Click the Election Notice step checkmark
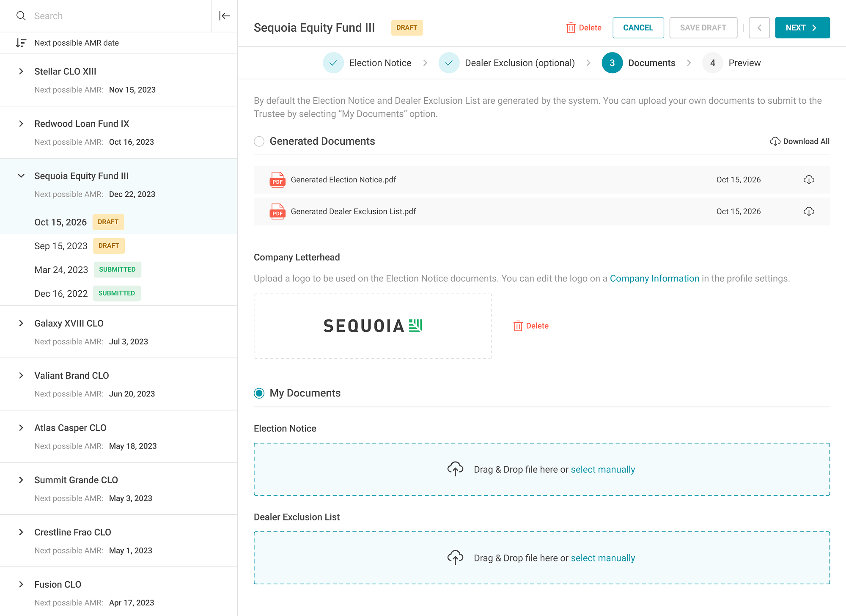The image size is (846, 616). [x=333, y=63]
